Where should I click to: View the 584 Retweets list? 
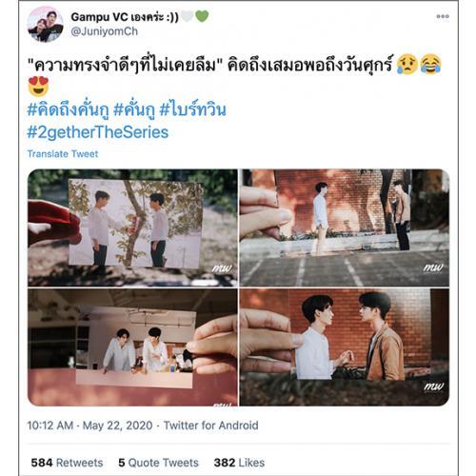pos(67,463)
